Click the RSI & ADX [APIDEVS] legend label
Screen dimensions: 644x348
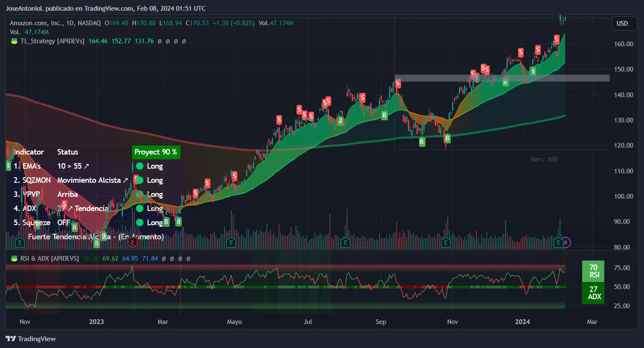click(x=50, y=259)
